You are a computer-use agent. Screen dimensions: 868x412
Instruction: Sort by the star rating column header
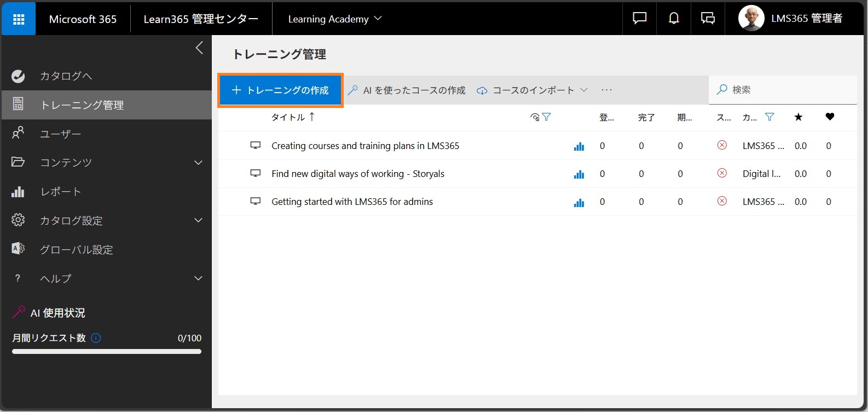[x=798, y=117]
